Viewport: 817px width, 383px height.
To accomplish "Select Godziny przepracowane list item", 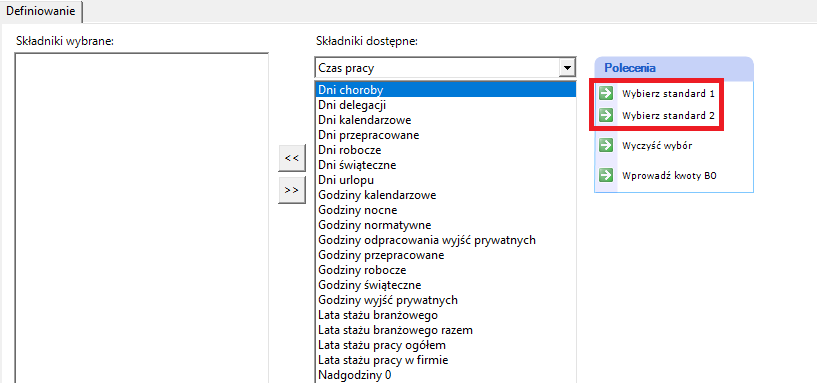I will point(445,255).
